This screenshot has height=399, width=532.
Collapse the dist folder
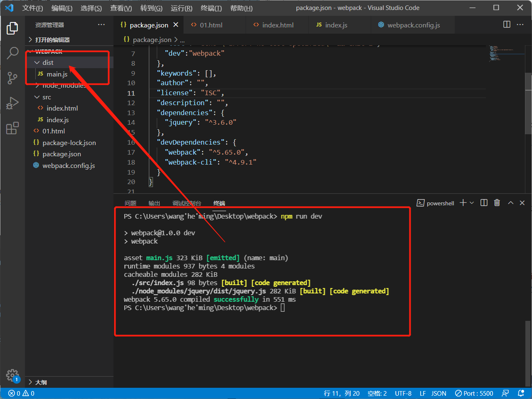(x=69, y=62)
